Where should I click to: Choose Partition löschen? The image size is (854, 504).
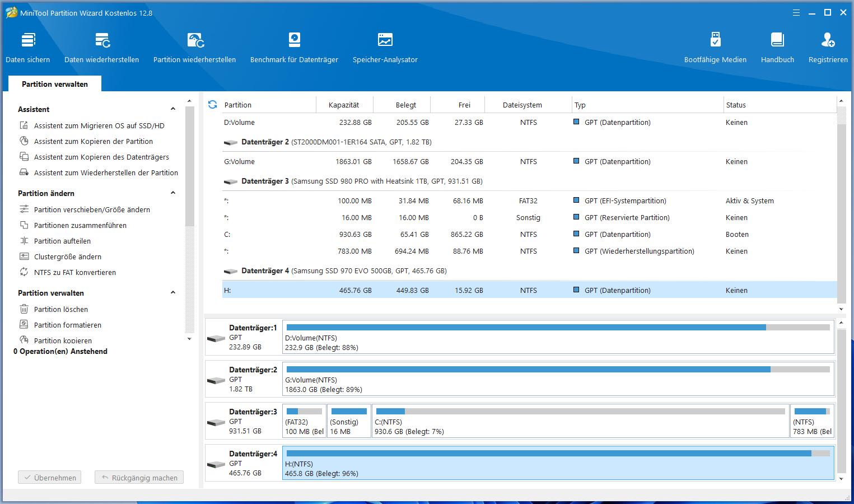[60, 310]
